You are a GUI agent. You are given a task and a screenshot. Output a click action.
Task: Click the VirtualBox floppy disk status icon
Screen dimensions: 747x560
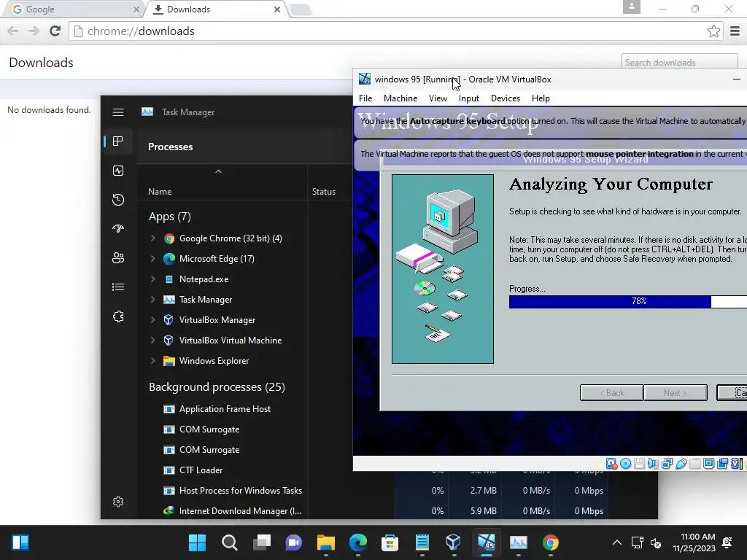[639, 463]
